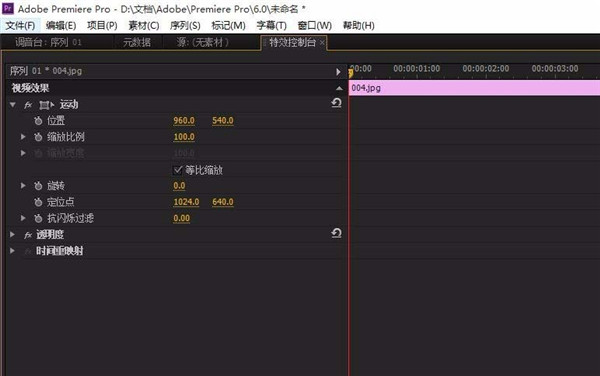Switch to the 元数据 tab
This screenshot has height=376, width=600.
pos(137,42)
